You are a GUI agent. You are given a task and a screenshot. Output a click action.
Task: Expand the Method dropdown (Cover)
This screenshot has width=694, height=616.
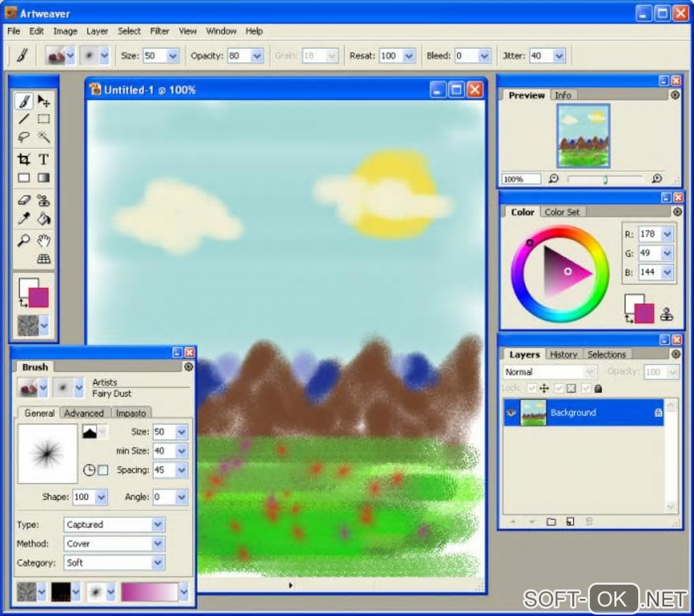pos(158,543)
